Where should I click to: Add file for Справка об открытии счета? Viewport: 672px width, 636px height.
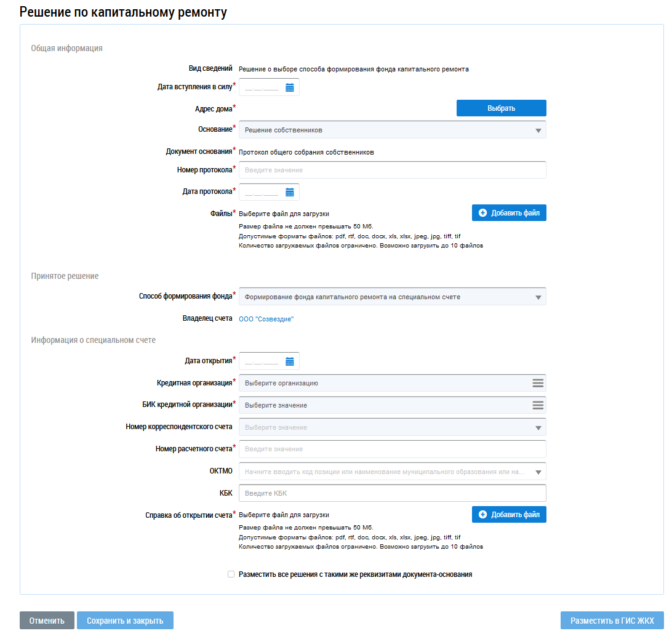click(509, 514)
